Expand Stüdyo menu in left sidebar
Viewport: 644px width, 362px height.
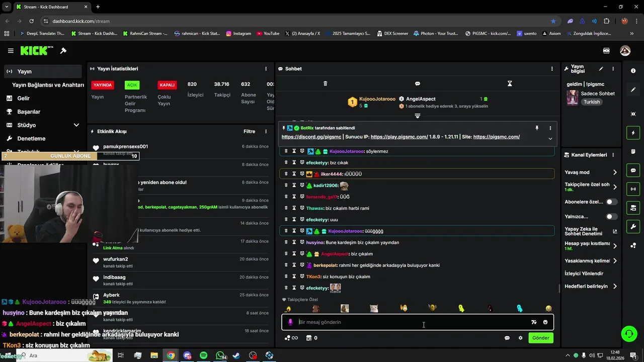pyautogui.click(x=76, y=125)
